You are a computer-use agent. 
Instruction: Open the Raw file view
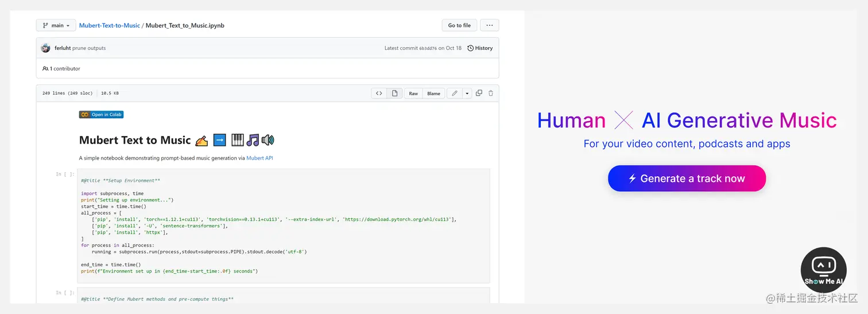coord(413,93)
